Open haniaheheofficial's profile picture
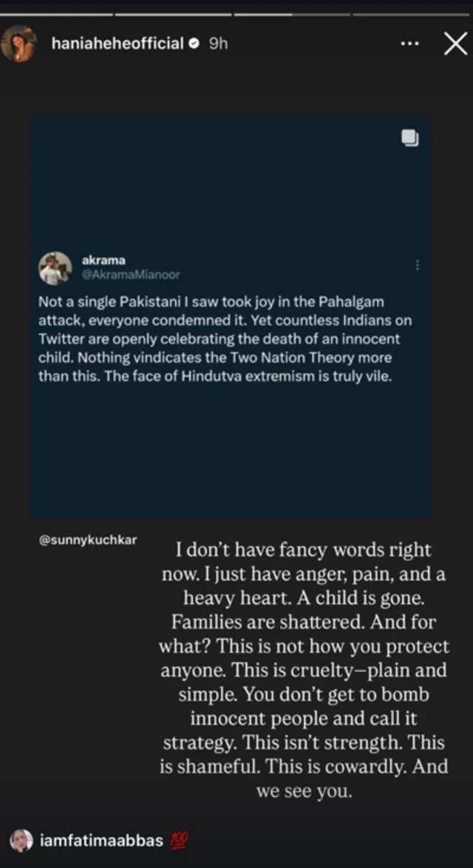 pos(18,44)
